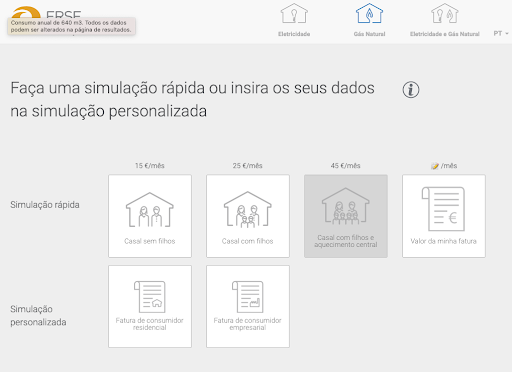
Task: Click the 45 €/mês price label
Action: tap(346, 166)
